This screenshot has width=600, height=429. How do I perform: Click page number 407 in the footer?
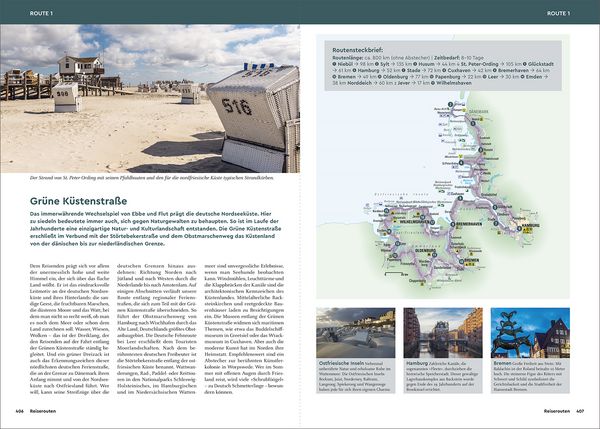[x=580, y=411]
